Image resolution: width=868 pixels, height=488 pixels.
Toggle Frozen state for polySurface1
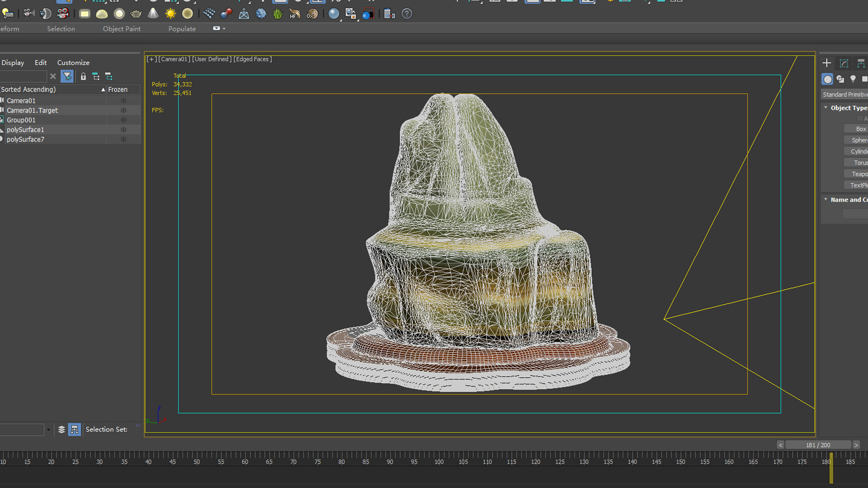pyautogui.click(x=123, y=130)
